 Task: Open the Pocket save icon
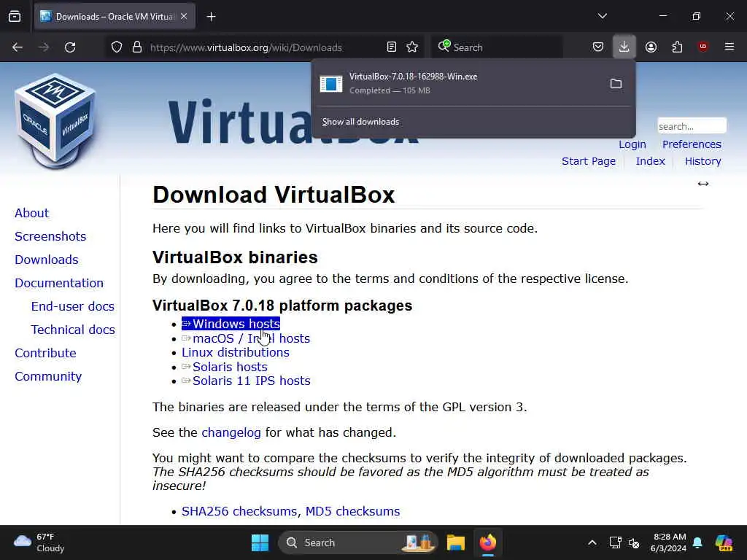(x=598, y=47)
